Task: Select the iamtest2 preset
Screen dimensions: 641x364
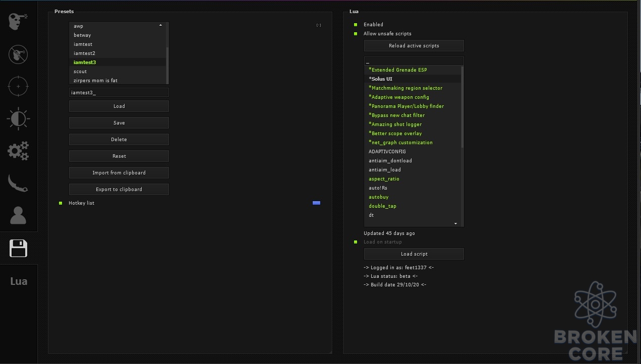Action: [x=117, y=53]
